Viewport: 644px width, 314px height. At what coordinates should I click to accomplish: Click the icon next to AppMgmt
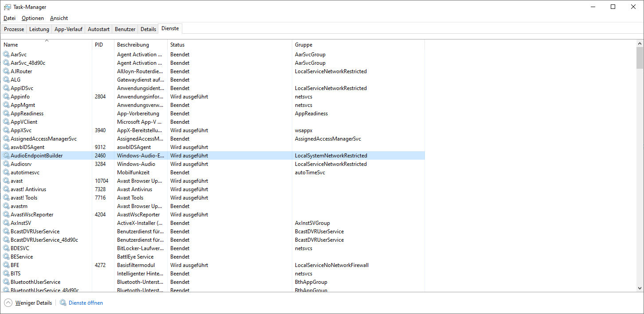[x=6, y=105]
